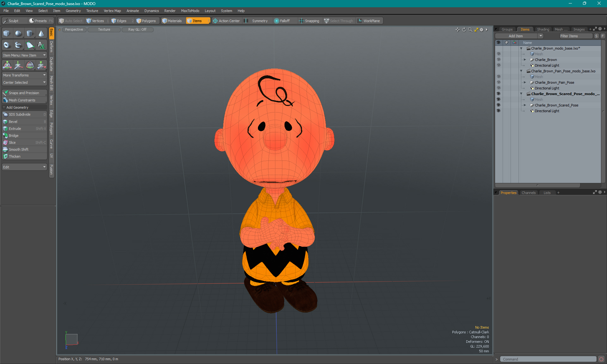Click the Ray GL: Off button
607x364 pixels.
click(137, 29)
